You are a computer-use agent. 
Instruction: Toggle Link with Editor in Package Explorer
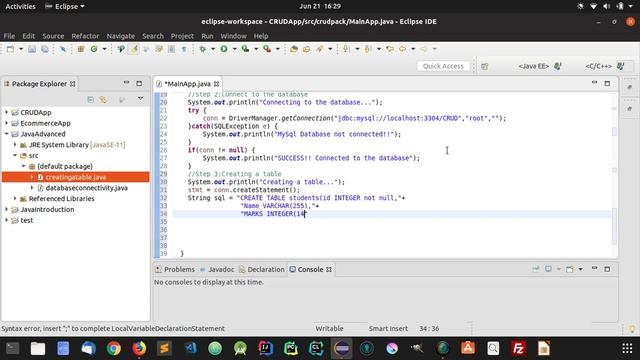pyautogui.click(x=103, y=100)
